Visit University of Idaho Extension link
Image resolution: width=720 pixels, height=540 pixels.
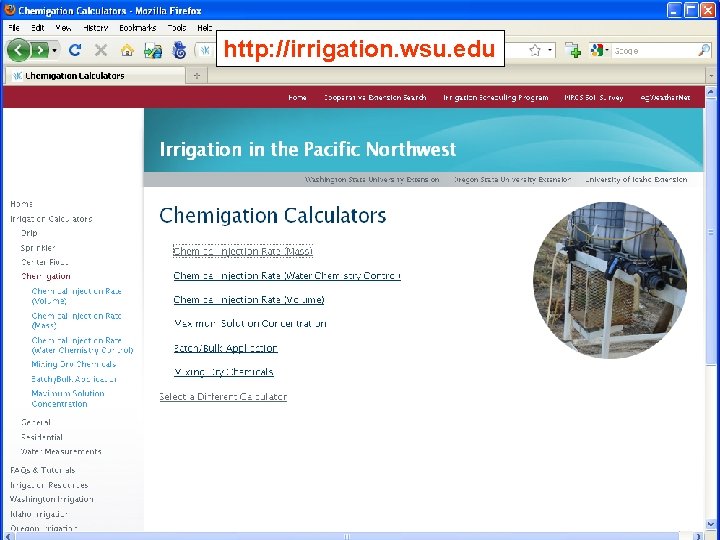tap(636, 180)
